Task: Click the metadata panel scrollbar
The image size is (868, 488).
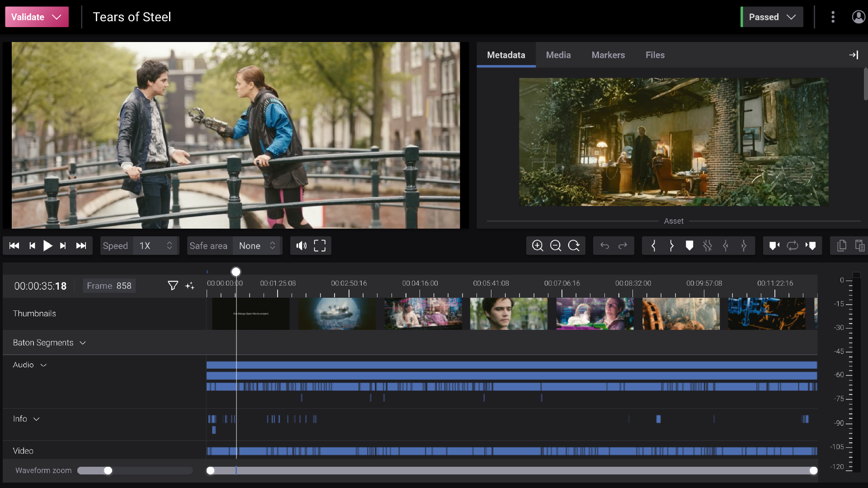Action: (x=865, y=84)
